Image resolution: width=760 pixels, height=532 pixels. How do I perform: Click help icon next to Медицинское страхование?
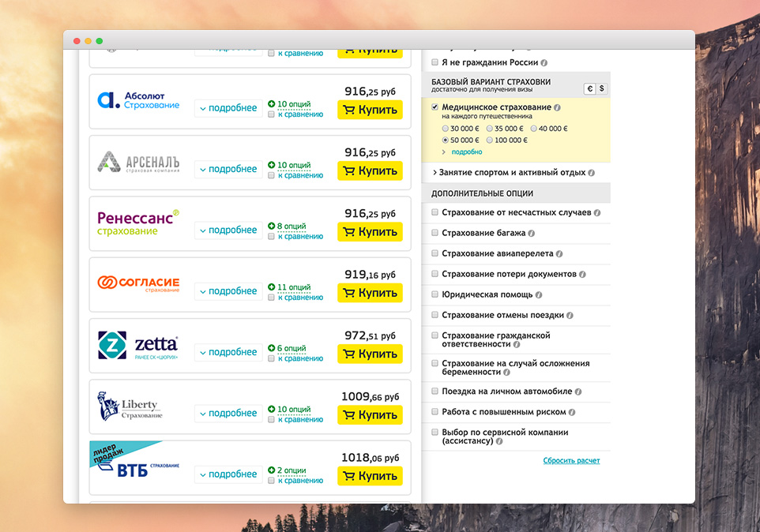tap(558, 107)
